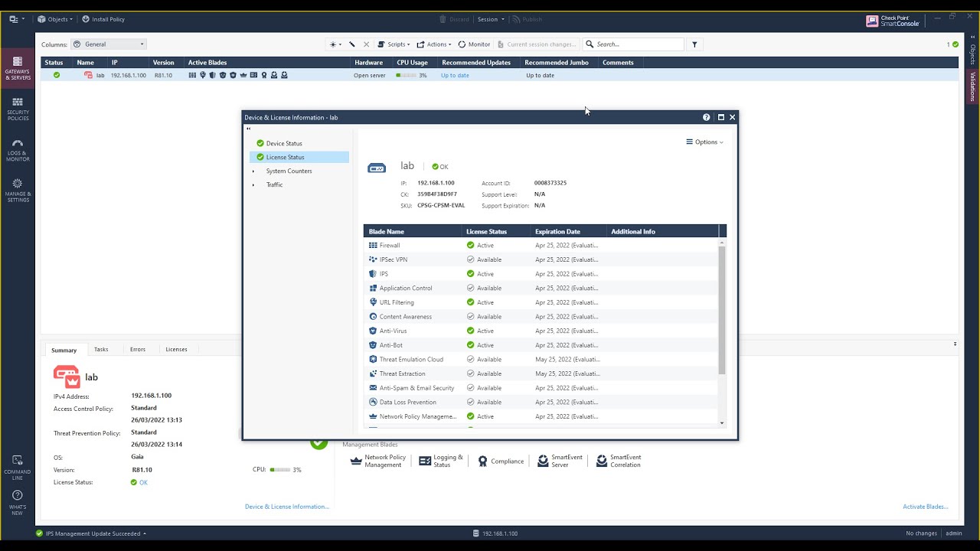
Task: Click the Activate Blades link
Action: 926,507
